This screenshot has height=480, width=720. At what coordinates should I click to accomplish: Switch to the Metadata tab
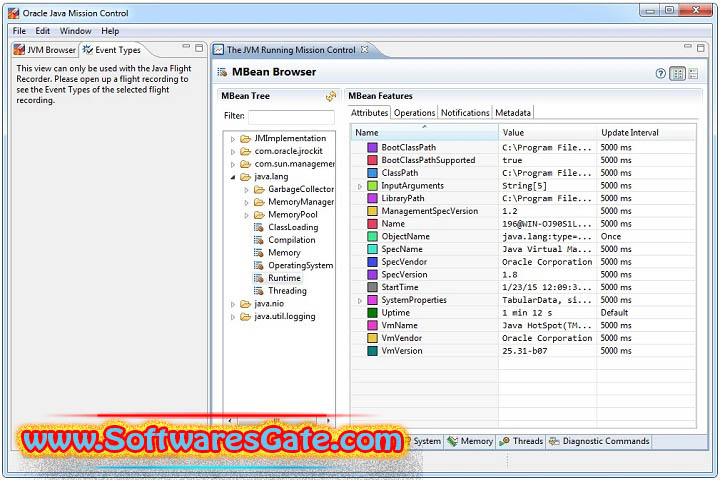tap(513, 113)
